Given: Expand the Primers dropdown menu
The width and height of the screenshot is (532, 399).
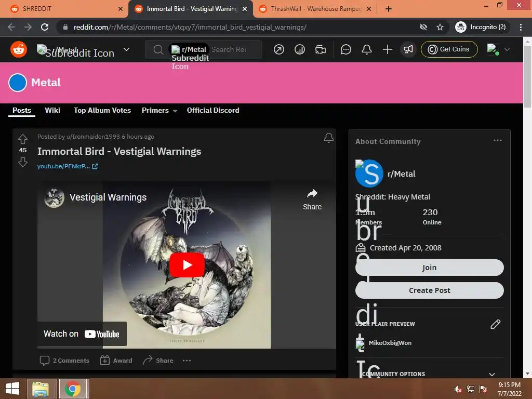Looking at the screenshot, I should coord(159,110).
